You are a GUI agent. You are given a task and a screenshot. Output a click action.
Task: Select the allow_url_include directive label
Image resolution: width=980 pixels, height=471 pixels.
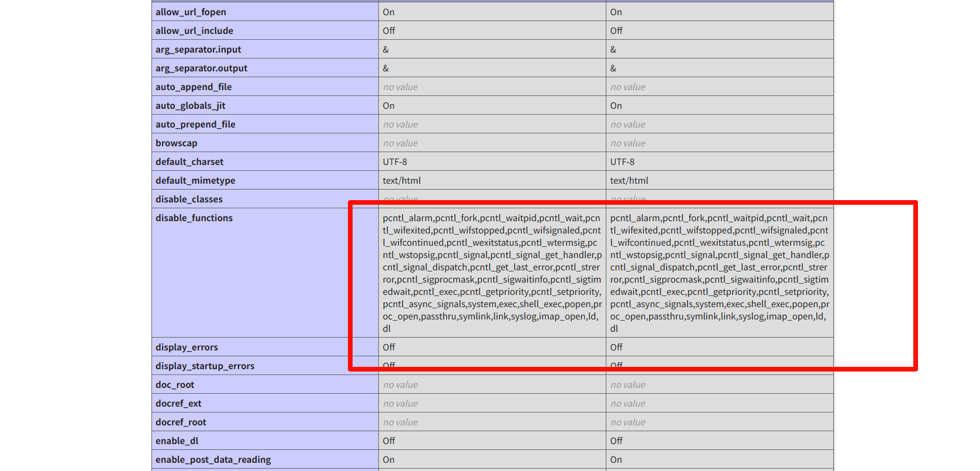tap(194, 31)
